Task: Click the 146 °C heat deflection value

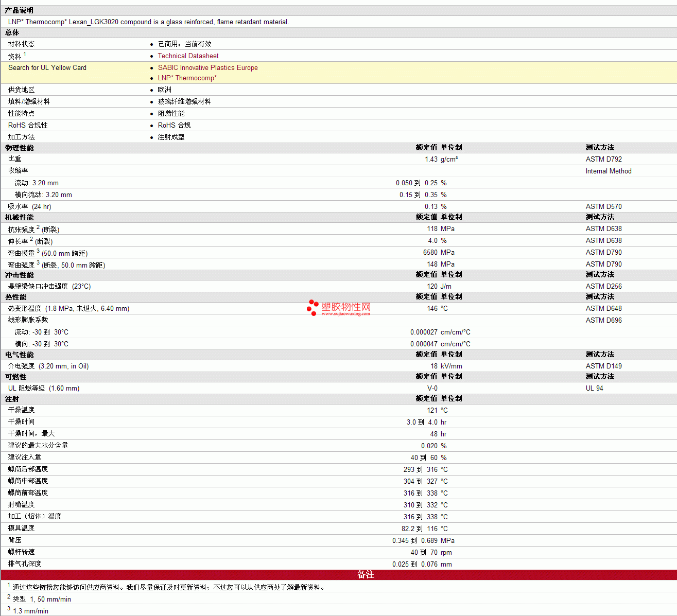Action: point(437,308)
